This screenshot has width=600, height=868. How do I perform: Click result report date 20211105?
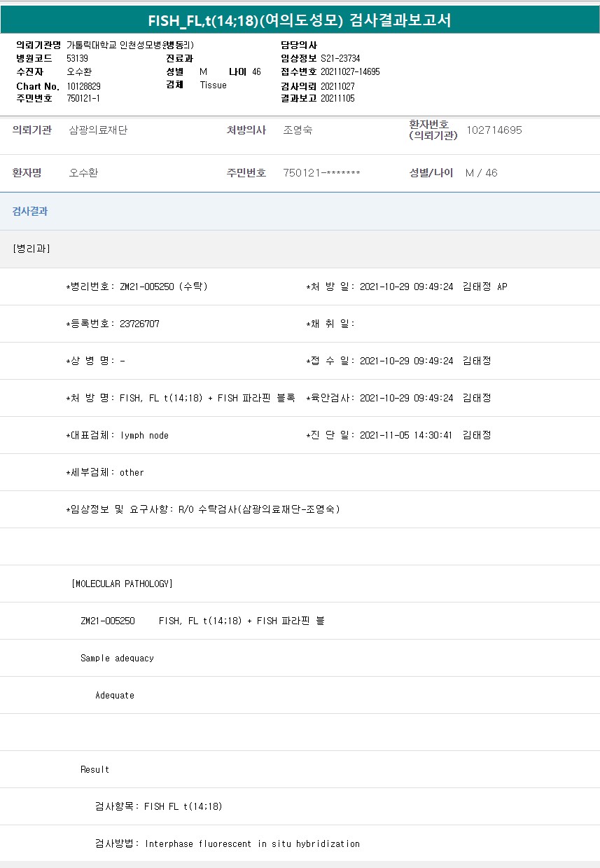pos(337,98)
